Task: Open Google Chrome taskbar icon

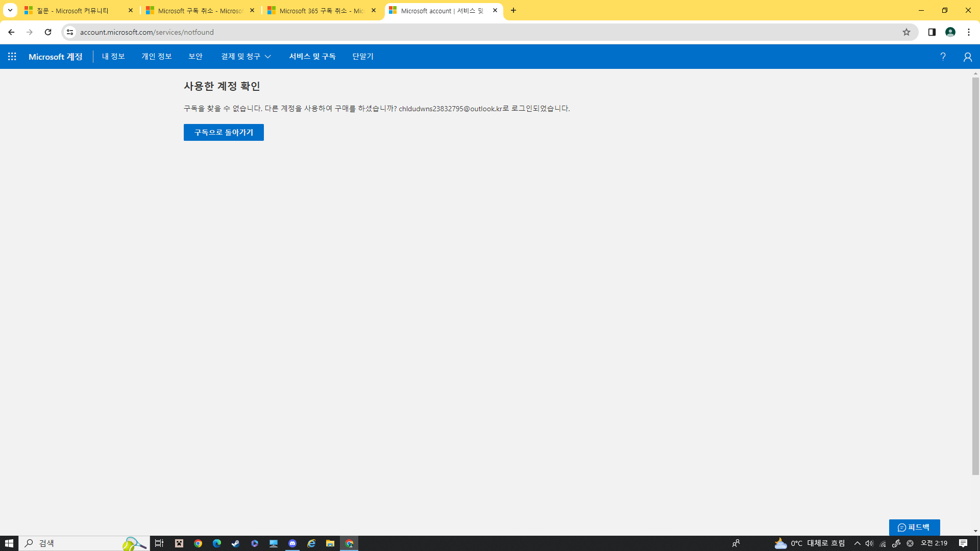Action: pyautogui.click(x=198, y=543)
